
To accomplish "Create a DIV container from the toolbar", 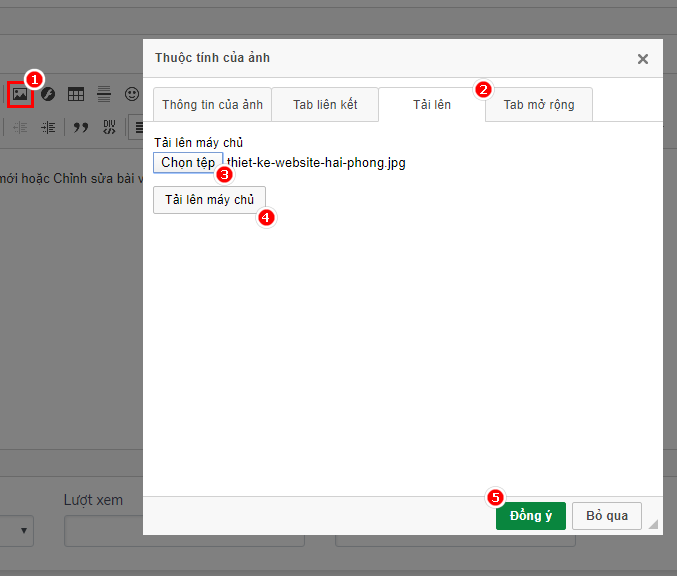I will click(109, 127).
